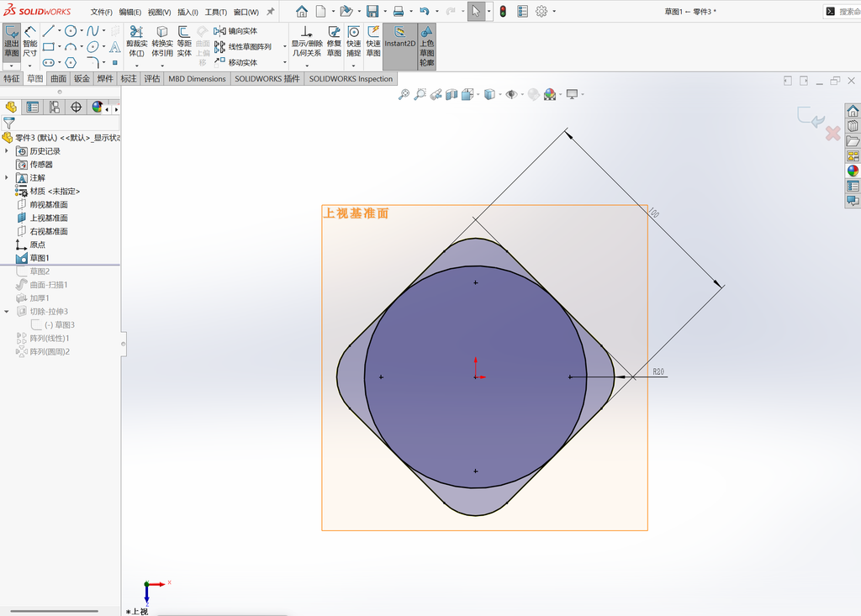Switch to the 钣金 (Sheet Metal) tab
861x616 pixels.
82,78
